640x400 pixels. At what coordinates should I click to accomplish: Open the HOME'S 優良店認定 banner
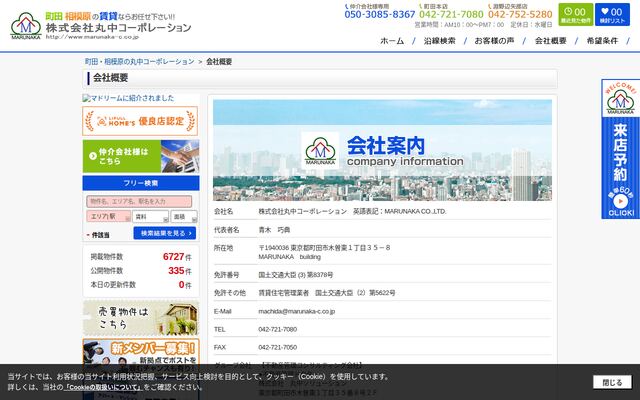coord(140,121)
